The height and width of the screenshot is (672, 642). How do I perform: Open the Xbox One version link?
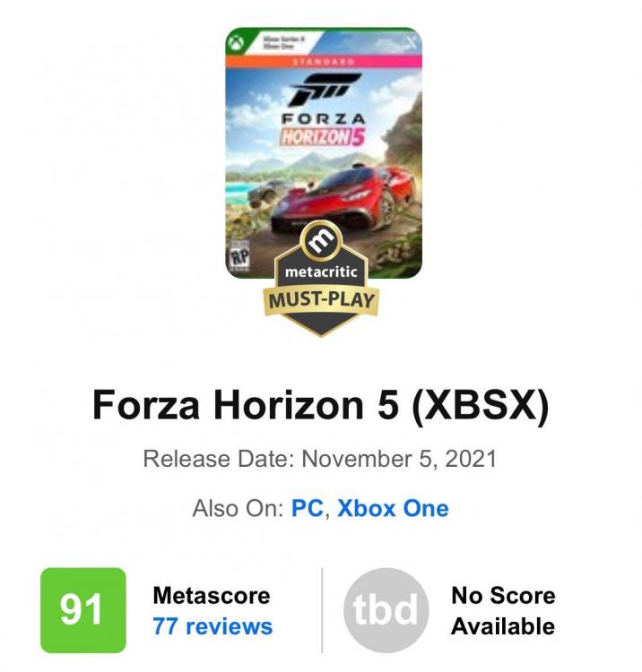[x=393, y=508]
